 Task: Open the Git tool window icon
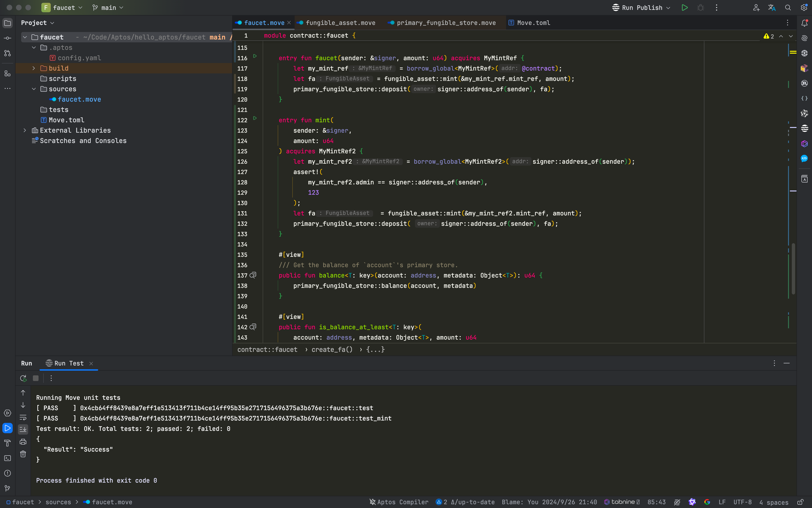coord(7,488)
